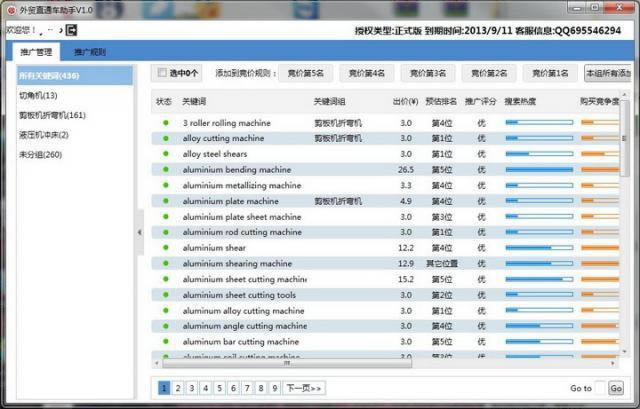Click 下一页>> next page button

[304, 388]
